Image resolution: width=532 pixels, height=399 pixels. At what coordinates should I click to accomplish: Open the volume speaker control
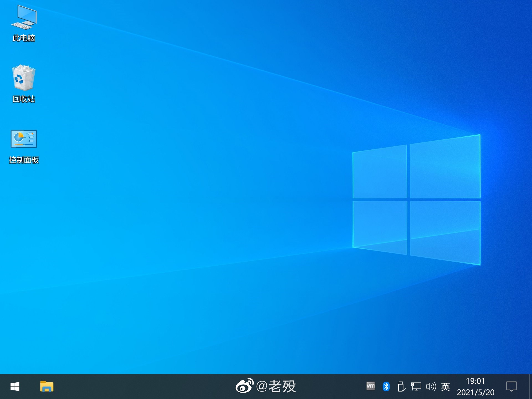click(x=431, y=387)
